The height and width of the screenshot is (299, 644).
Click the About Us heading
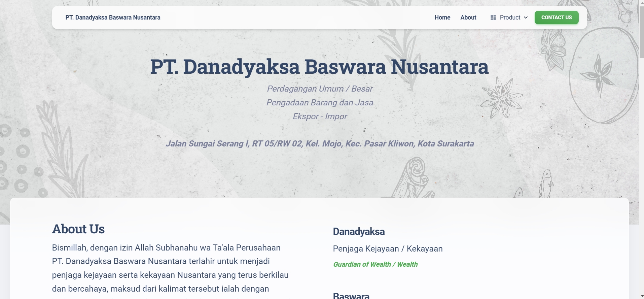tap(78, 229)
